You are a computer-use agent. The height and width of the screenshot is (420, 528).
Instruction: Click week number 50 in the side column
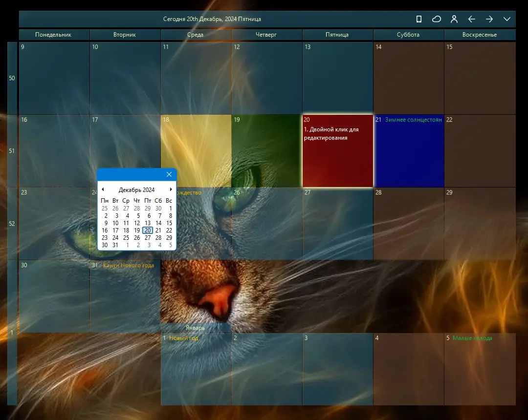point(12,78)
